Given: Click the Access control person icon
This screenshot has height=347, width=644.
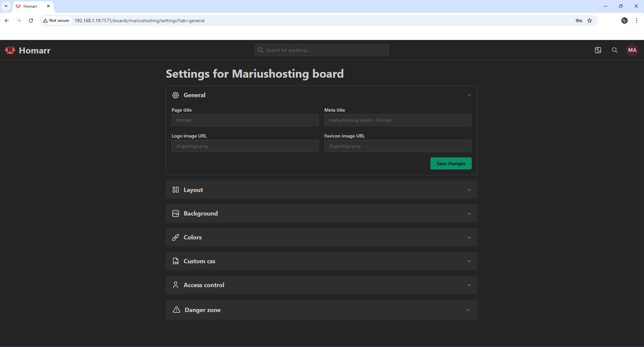Looking at the screenshot, I should [176, 285].
